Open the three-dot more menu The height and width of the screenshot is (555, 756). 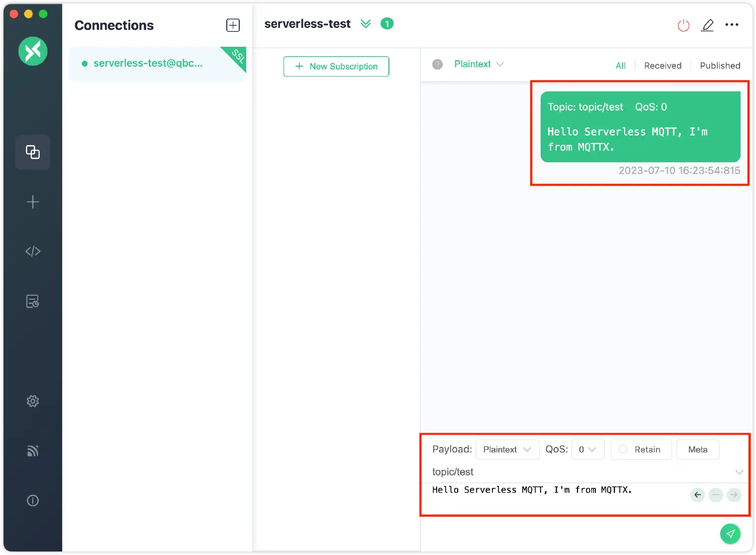click(732, 24)
